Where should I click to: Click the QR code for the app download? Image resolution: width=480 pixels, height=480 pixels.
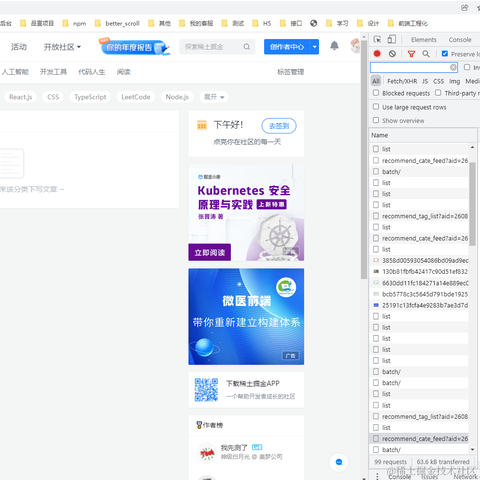[206, 390]
